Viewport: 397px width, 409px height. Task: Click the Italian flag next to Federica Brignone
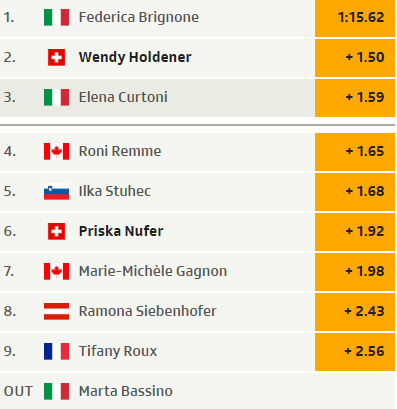56,17
